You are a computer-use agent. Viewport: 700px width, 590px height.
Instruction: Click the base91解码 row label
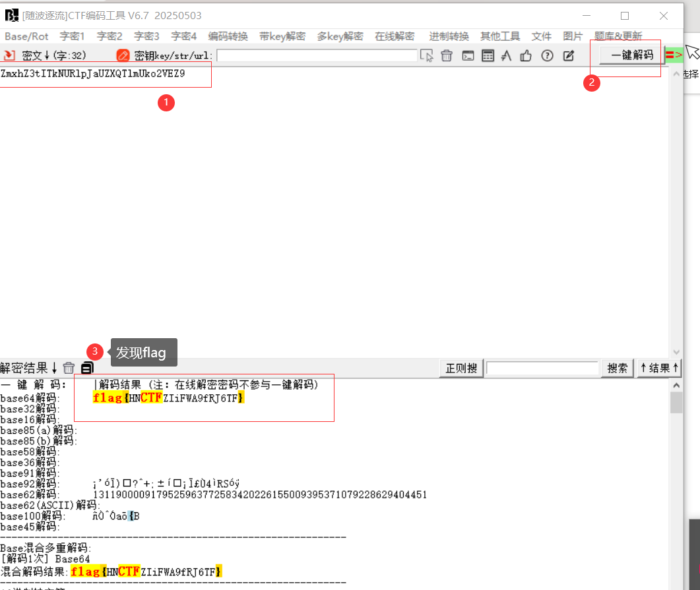point(30,473)
